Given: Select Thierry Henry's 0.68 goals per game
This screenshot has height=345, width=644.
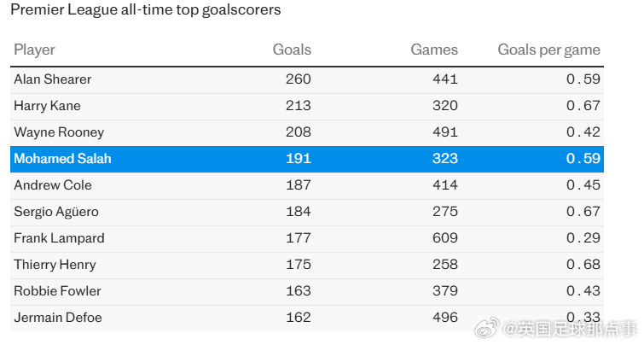Looking at the screenshot, I should (584, 265).
